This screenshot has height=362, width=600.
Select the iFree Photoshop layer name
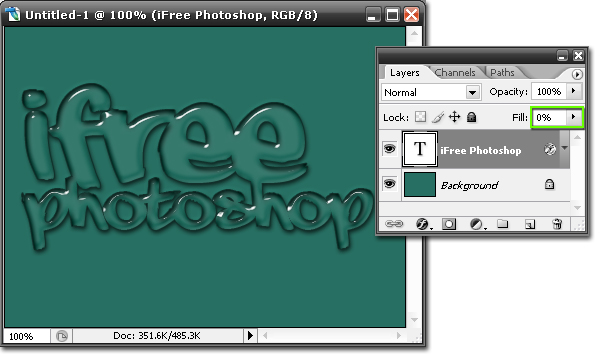click(481, 150)
